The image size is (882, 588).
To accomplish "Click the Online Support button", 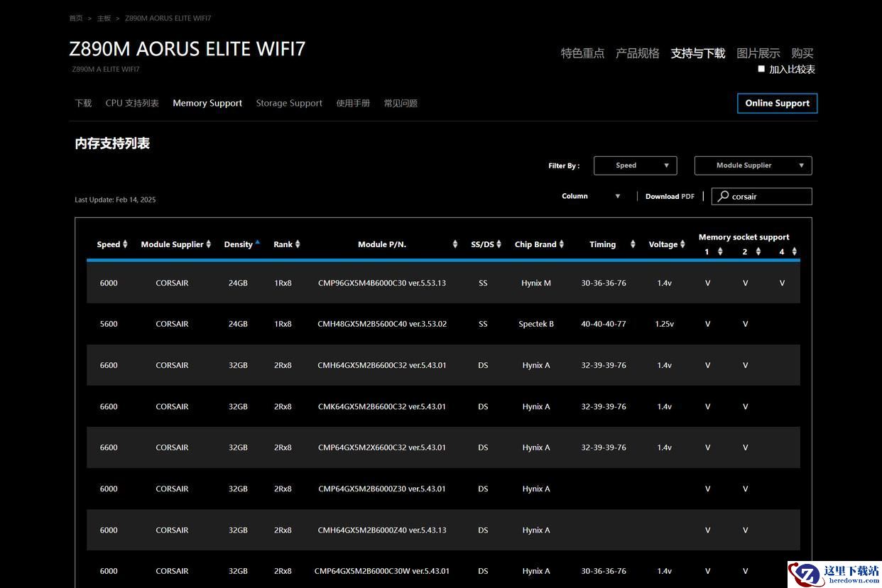I will tap(778, 103).
